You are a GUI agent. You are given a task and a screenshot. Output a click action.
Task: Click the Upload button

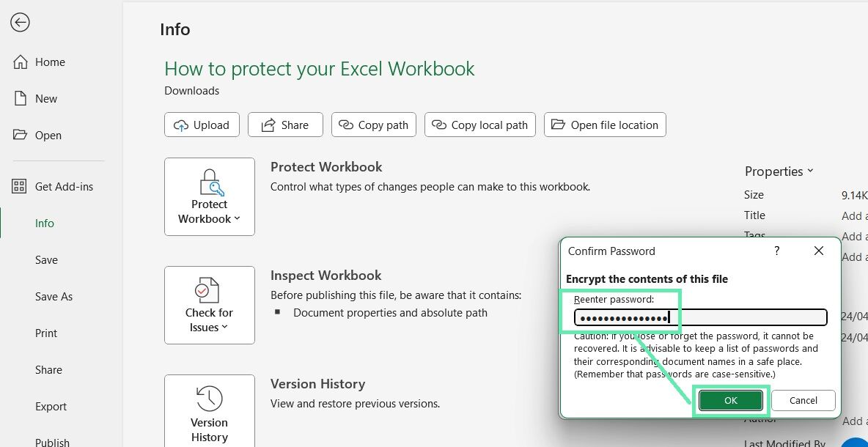pyautogui.click(x=202, y=125)
